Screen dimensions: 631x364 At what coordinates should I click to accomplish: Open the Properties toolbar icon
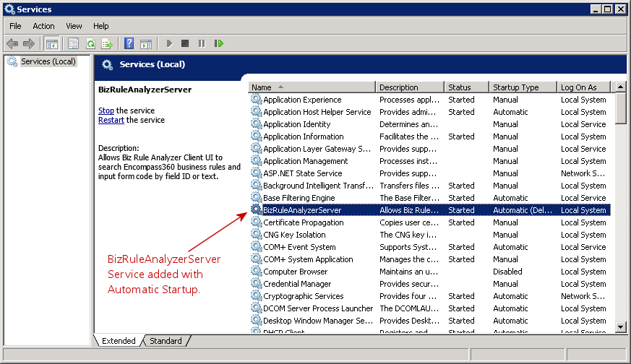pyautogui.click(x=73, y=43)
